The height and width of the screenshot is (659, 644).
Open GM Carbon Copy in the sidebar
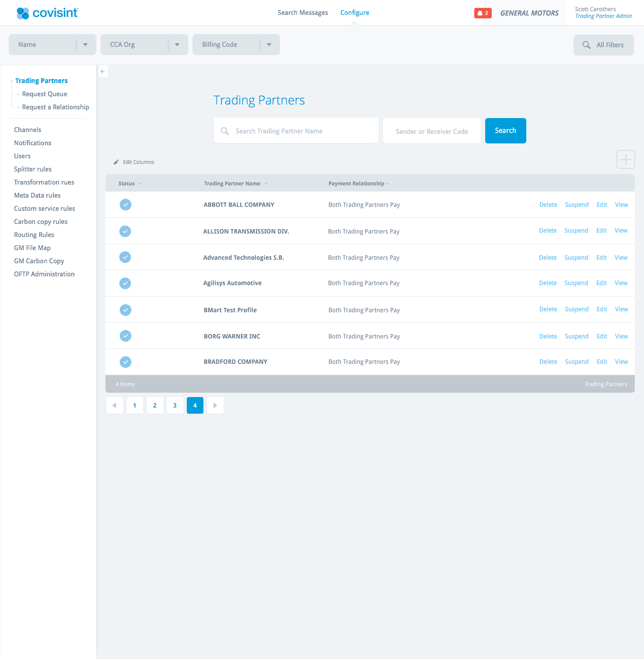click(x=39, y=261)
